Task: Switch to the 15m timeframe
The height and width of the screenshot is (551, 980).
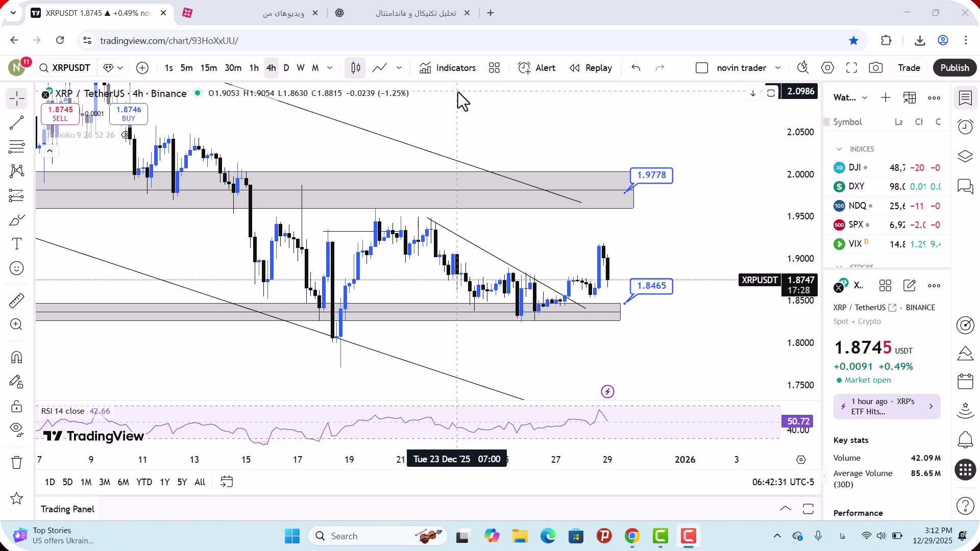Action: click(208, 68)
